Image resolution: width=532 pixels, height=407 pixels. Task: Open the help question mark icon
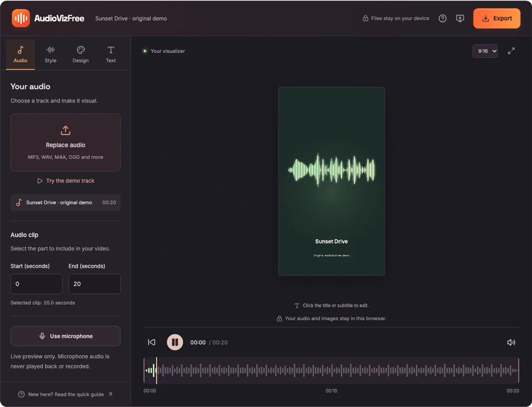point(442,19)
